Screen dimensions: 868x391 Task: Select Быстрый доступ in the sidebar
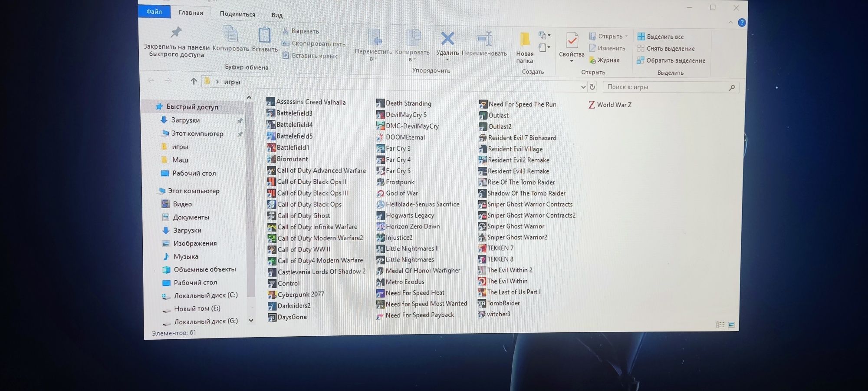click(x=192, y=106)
